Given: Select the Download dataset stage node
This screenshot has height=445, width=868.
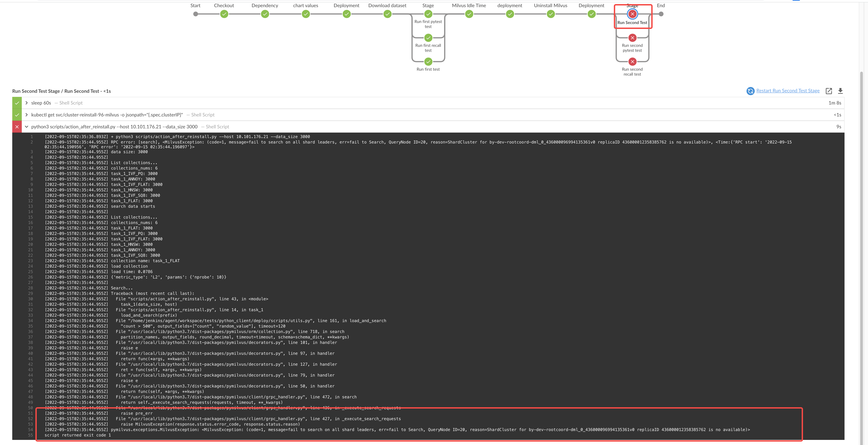Looking at the screenshot, I should 387,14.
